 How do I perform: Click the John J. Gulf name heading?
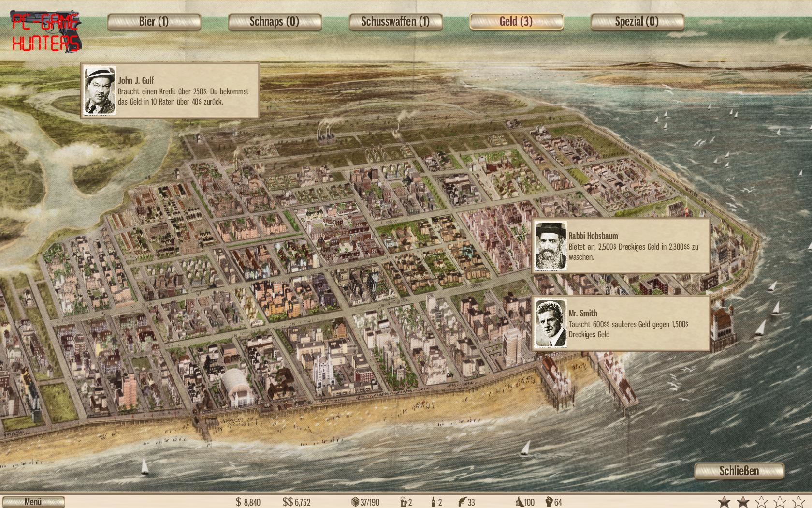[136, 80]
